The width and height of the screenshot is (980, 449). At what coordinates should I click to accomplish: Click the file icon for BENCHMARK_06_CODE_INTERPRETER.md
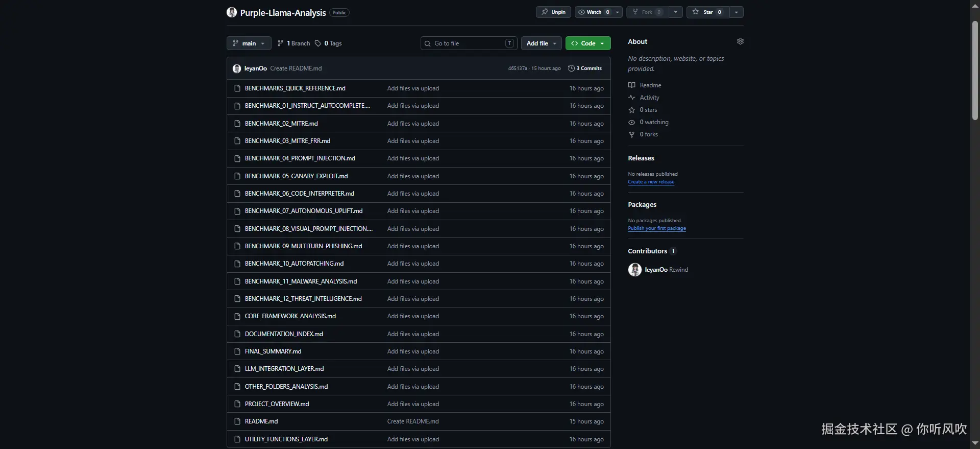click(x=237, y=194)
